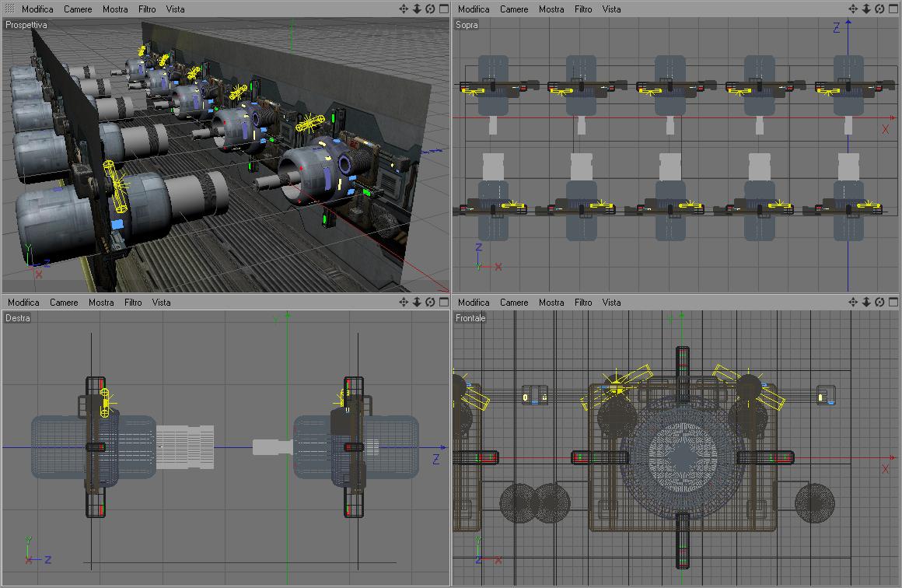
Task: Open the Vista dropdown in Prospettiva viewport
Action: coord(175,9)
